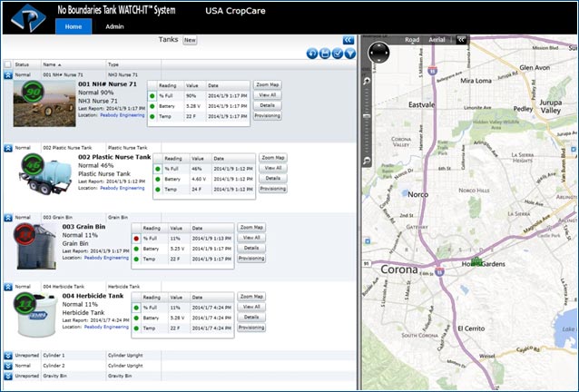Switch map to Road view
Screen dimensions: 579x392
pos(412,40)
